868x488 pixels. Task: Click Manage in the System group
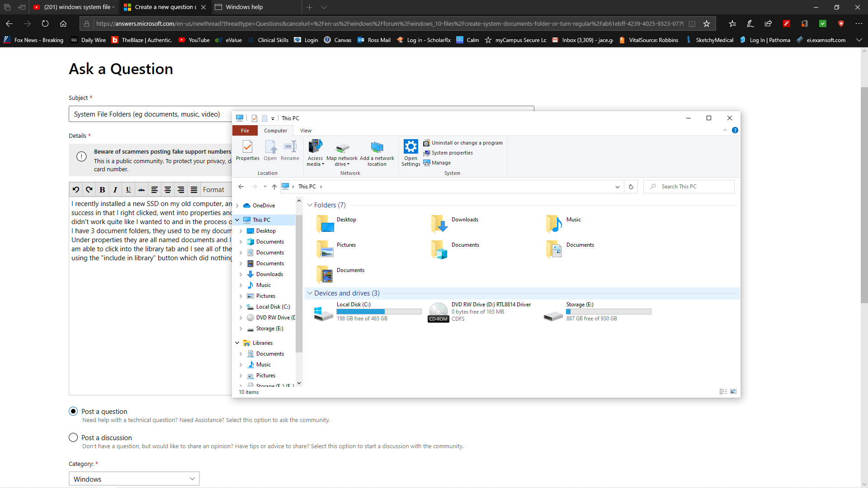pyautogui.click(x=437, y=163)
